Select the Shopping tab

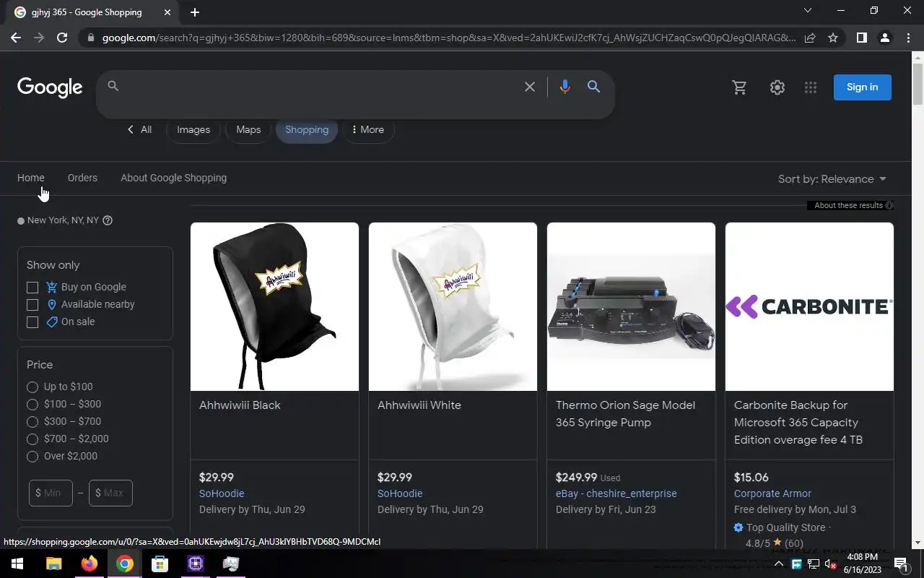click(307, 130)
